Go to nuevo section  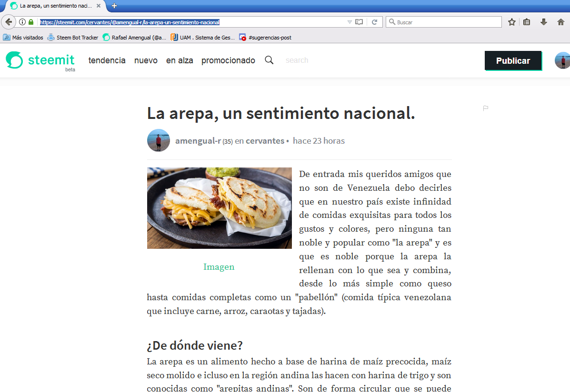pyautogui.click(x=146, y=60)
